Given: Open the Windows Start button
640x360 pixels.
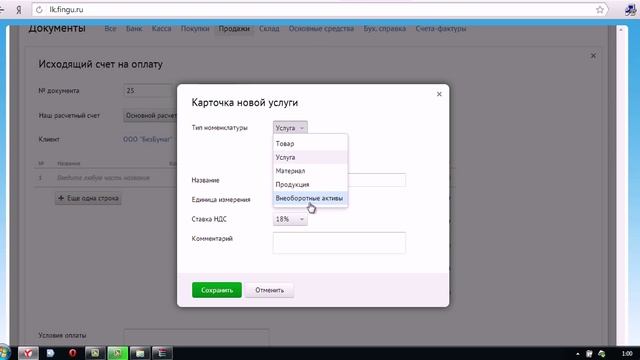Looking at the screenshot, I should tap(4, 353).
